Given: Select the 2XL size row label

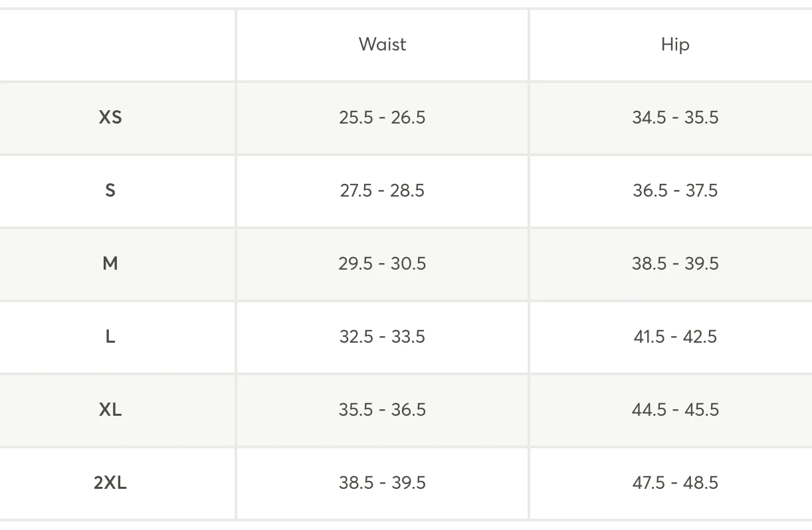Looking at the screenshot, I should (110, 483).
